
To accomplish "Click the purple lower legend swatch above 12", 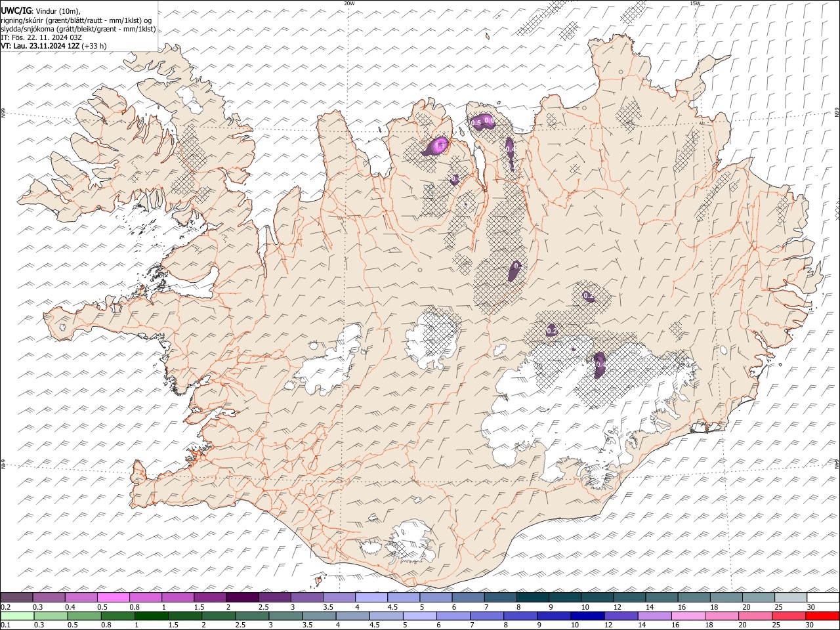I will [621, 616].
